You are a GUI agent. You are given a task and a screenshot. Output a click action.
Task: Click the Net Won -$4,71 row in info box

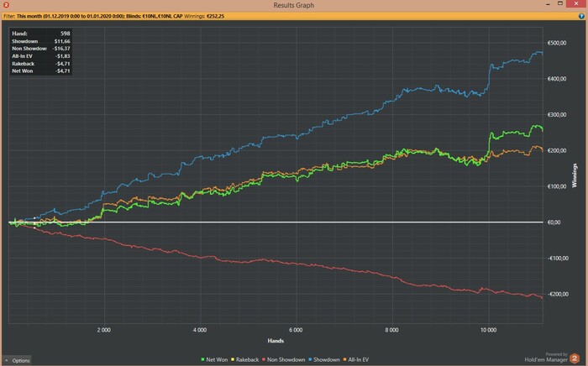tap(41, 71)
